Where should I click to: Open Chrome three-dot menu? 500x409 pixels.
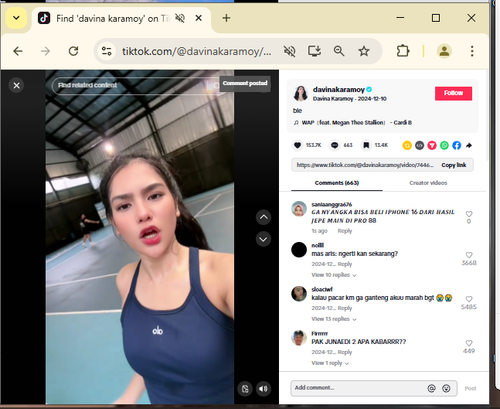click(x=472, y=51)
